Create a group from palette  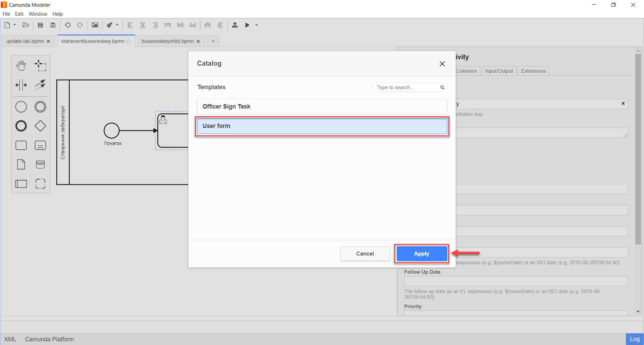pos(40,184)
